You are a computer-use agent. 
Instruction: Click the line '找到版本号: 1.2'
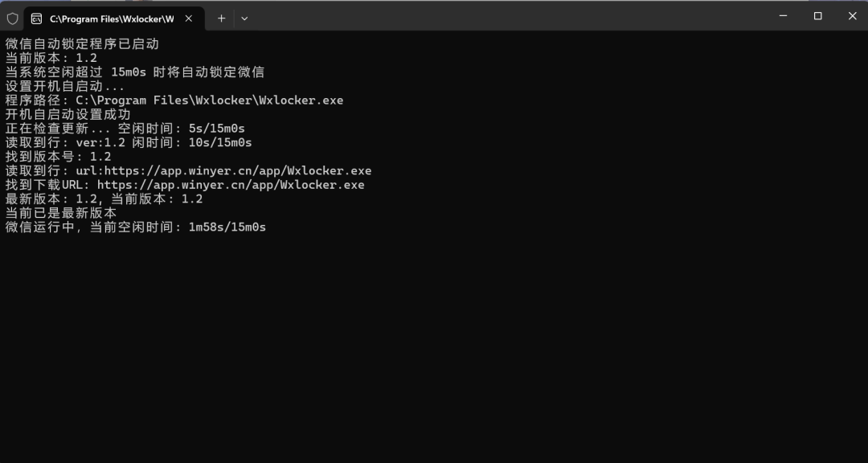pyautogui.click(x=58, y=157)
